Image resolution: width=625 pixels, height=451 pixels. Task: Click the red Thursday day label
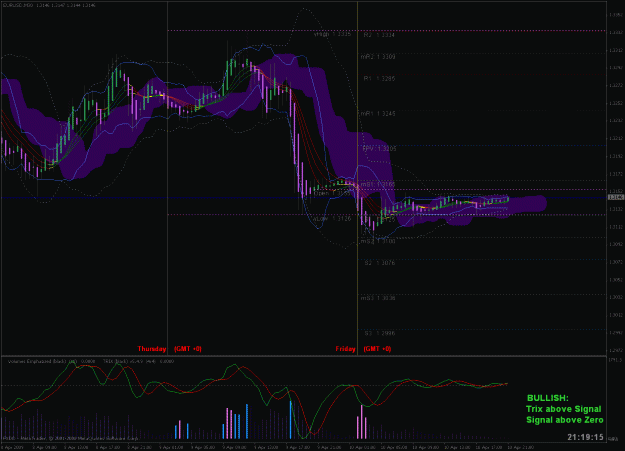click(x=152, y=349)
